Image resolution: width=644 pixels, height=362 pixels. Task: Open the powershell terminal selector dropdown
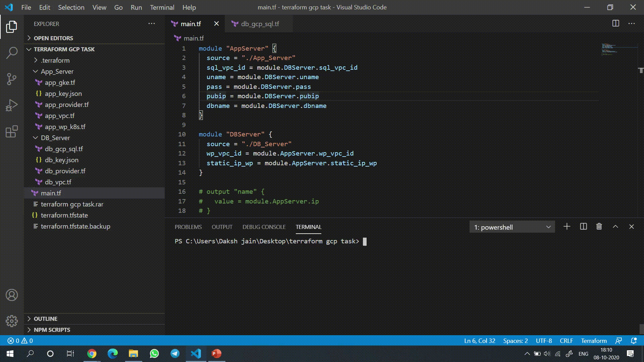512,227
